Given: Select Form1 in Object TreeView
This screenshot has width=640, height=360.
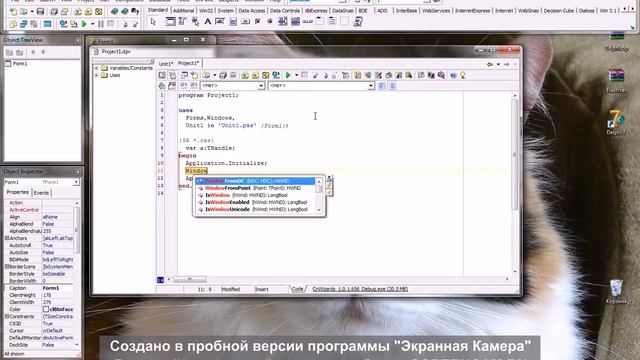Looking at the screenshot, I should 20,64.
